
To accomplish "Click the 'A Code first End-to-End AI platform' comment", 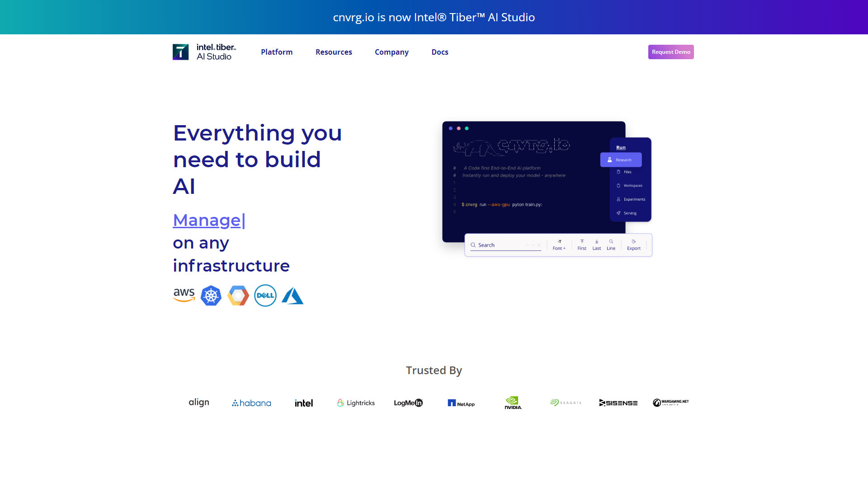I will pyautogui.click(x=502, y=168).
